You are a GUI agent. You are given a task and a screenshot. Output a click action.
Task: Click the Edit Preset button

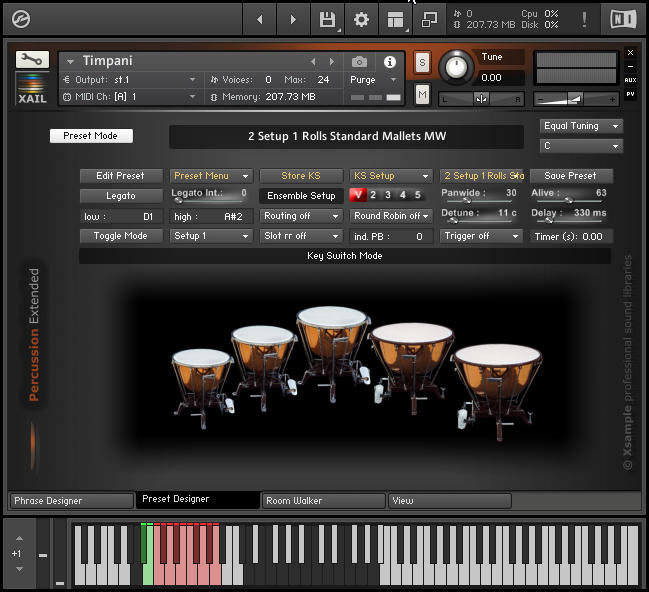click(121, 176)
